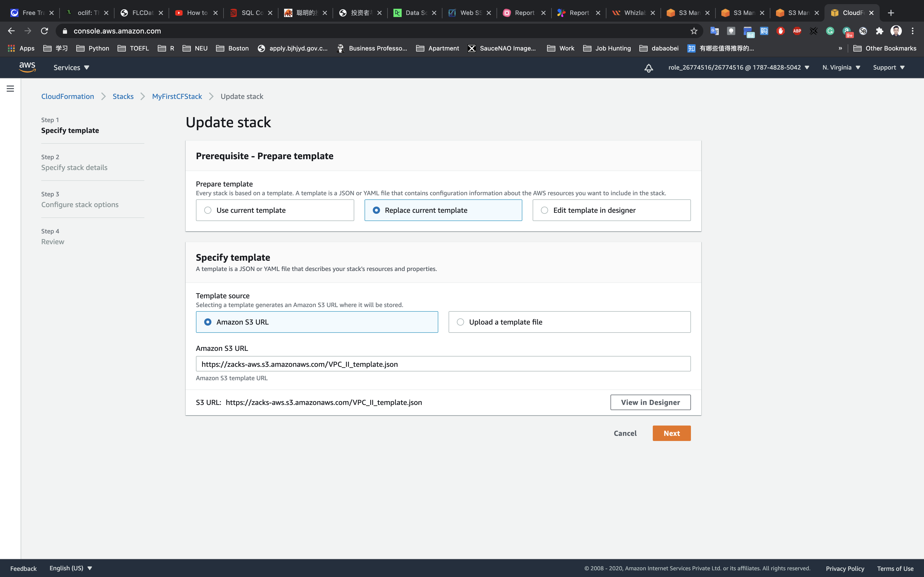This screenshot has height=577, width=924.
Task: Open the Chrome extensions puzzle icon
Action: (x=879, y=31)
